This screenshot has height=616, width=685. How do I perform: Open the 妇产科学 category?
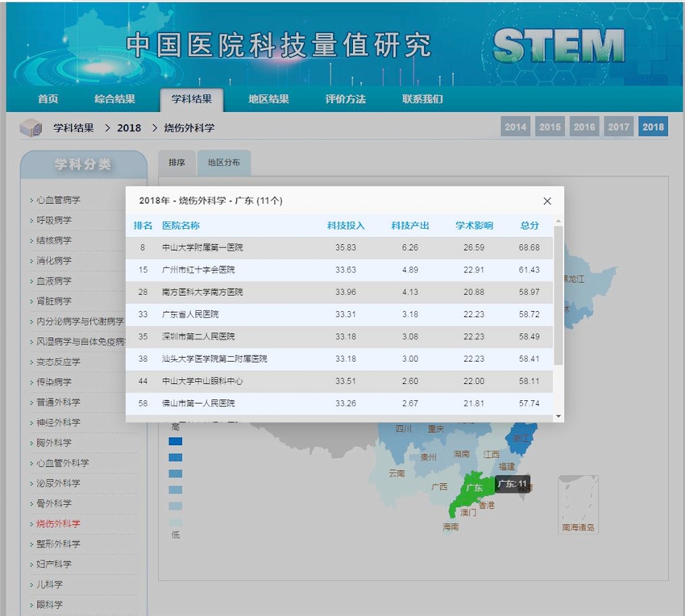coord(54,564)
